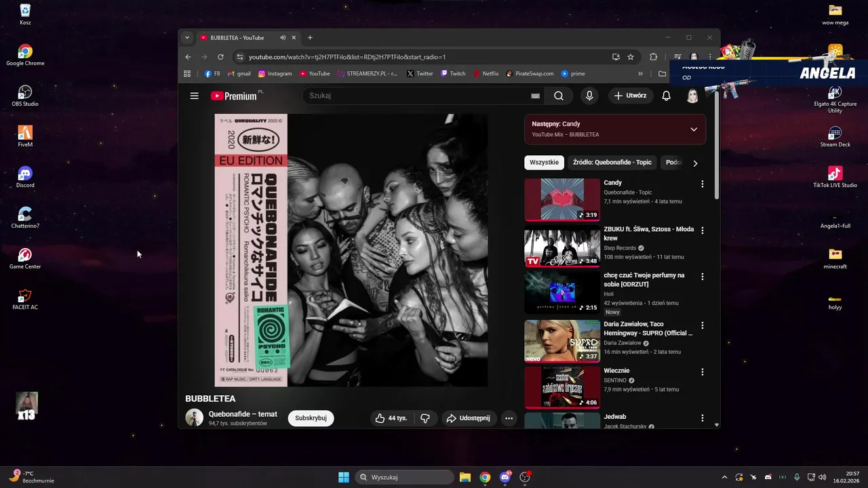Show hidden system tray icons
The height and width of the screenshot is (488, 868).
pyautogui.click(x=724, y=477)
